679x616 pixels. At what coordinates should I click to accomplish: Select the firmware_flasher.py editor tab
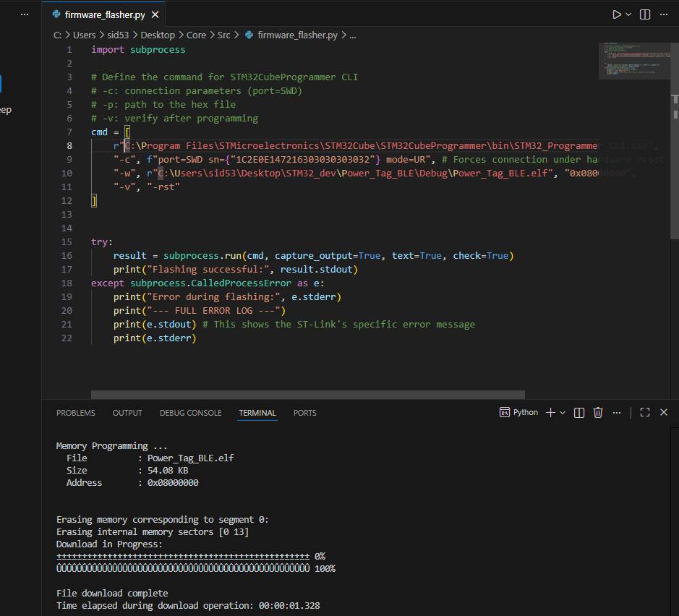tap(104, 14)
